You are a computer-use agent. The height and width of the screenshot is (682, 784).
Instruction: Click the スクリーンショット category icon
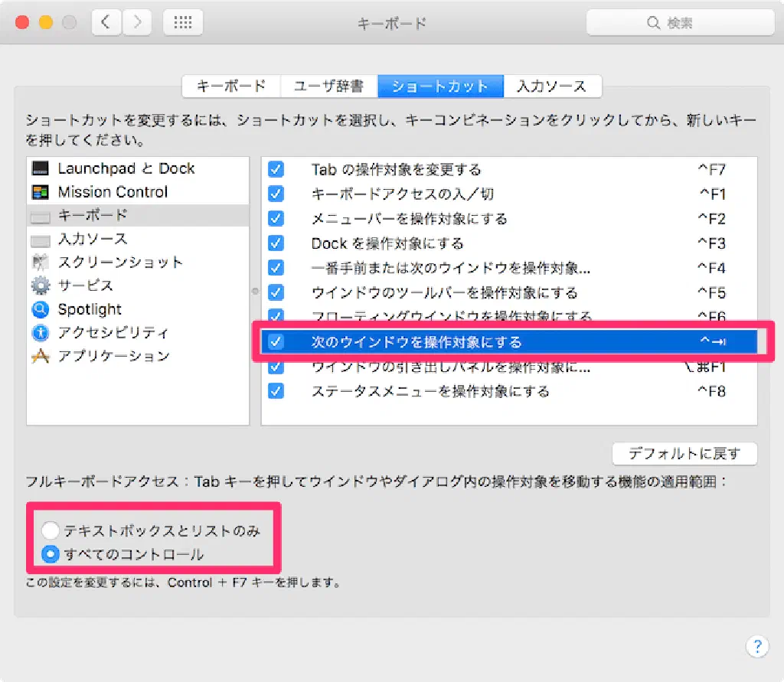click(41, 263)
